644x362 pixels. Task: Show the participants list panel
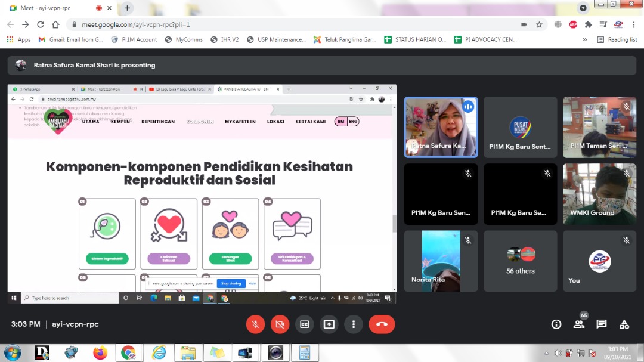[579, 324]
